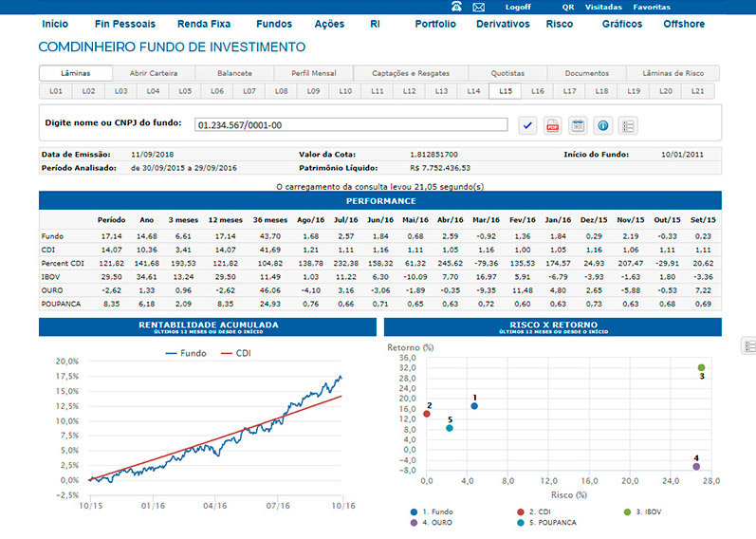756x539 pixels.
Task: Switch to the Quotistas tab
Action: (507, 73)
